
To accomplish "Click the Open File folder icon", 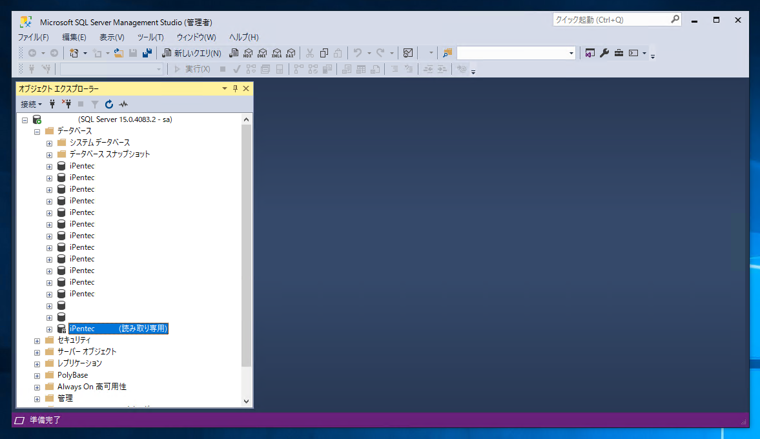I will pos(119,53).
